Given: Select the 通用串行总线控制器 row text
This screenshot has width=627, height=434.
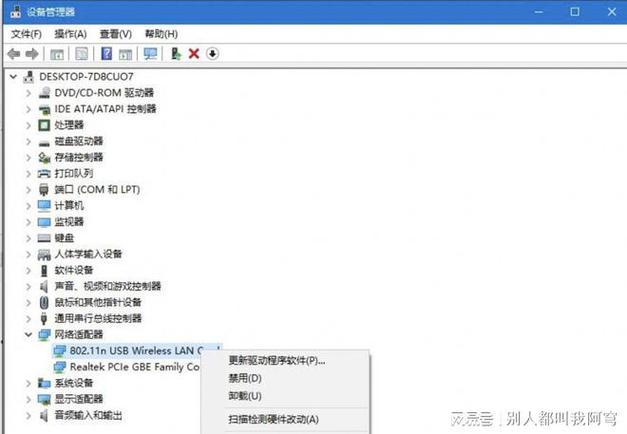Looking at the screenshot, I should pos(98,319).
